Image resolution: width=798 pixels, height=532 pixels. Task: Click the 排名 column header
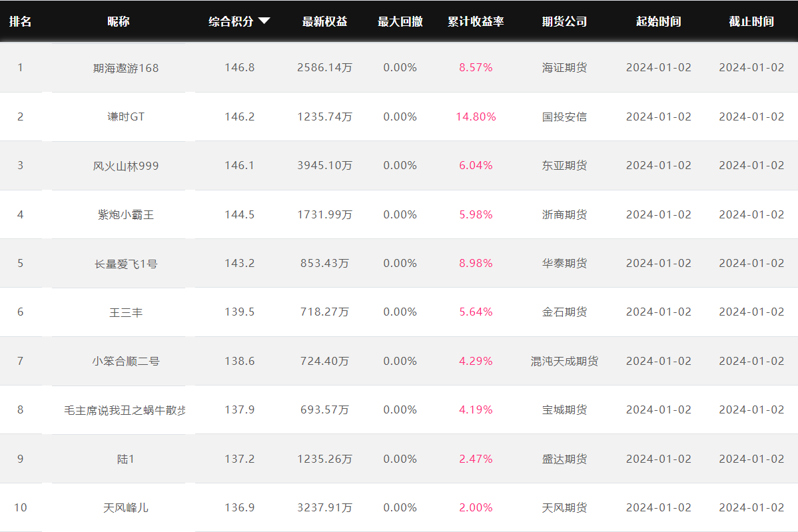tap(21, 21)
